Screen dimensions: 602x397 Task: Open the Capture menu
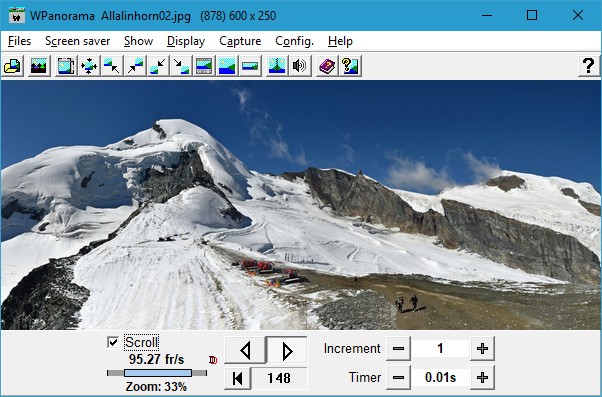click(240, 41)
